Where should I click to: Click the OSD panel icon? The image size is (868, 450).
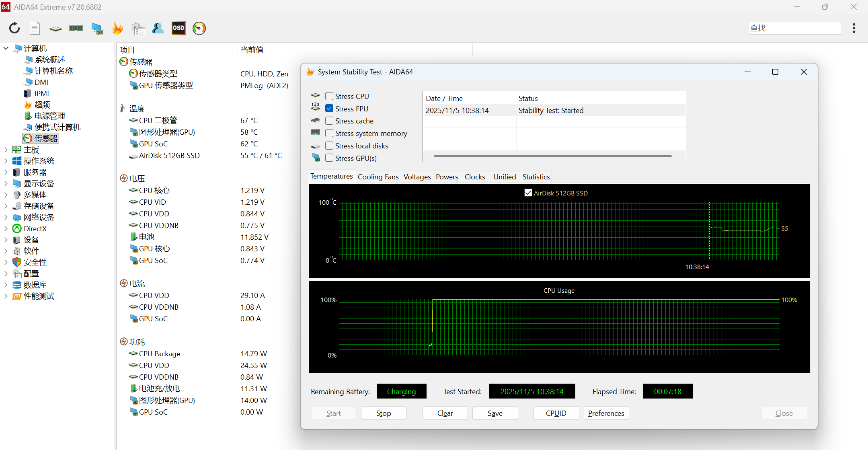click(179, 28)
